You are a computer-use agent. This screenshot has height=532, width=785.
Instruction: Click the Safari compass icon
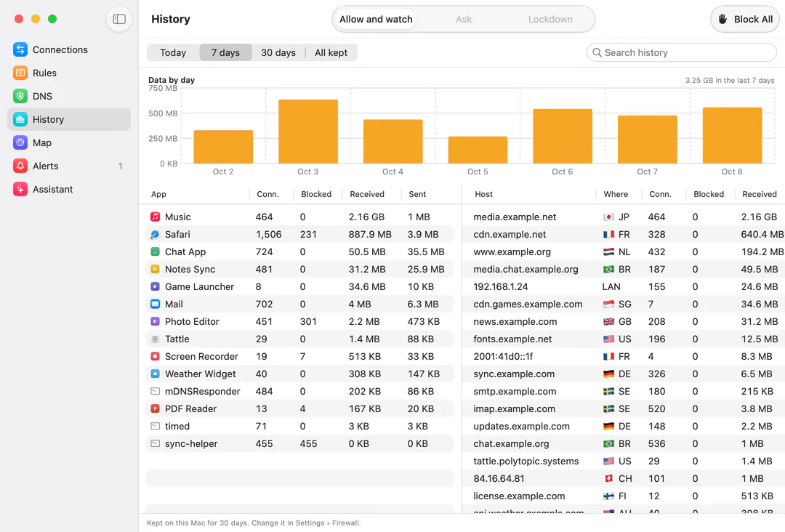coord(156,234)
